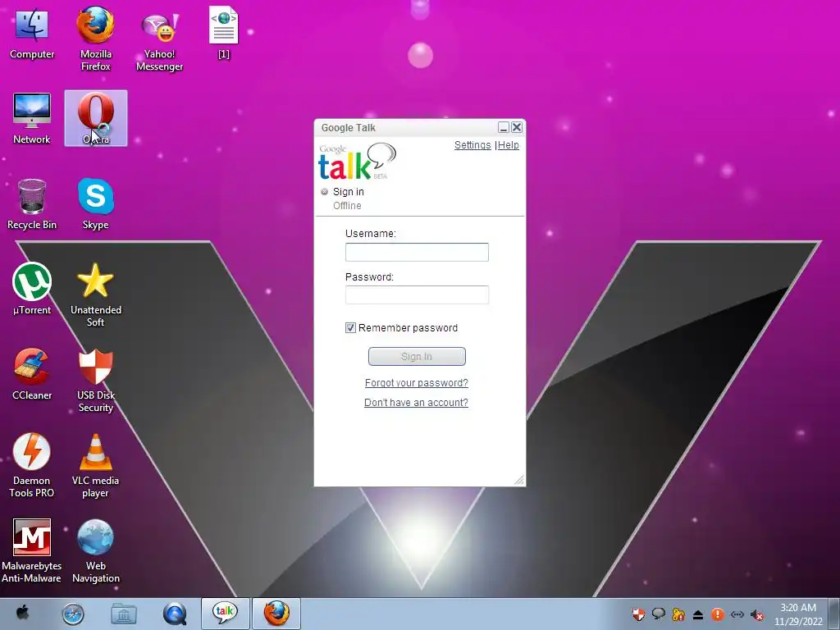Screen dimensions: 840x630
Task: Click Don't have an account link
Action: pyautogui.click(x=416, y=403)
